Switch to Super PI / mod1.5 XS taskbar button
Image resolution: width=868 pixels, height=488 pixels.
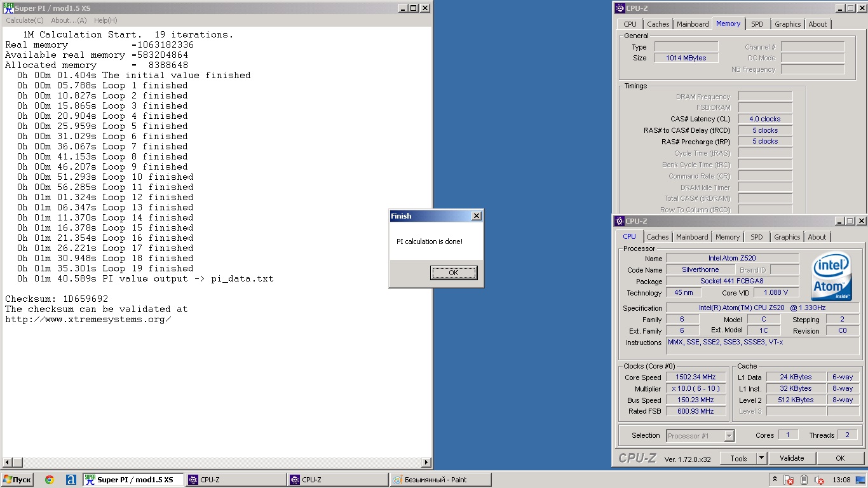(133, 480)
